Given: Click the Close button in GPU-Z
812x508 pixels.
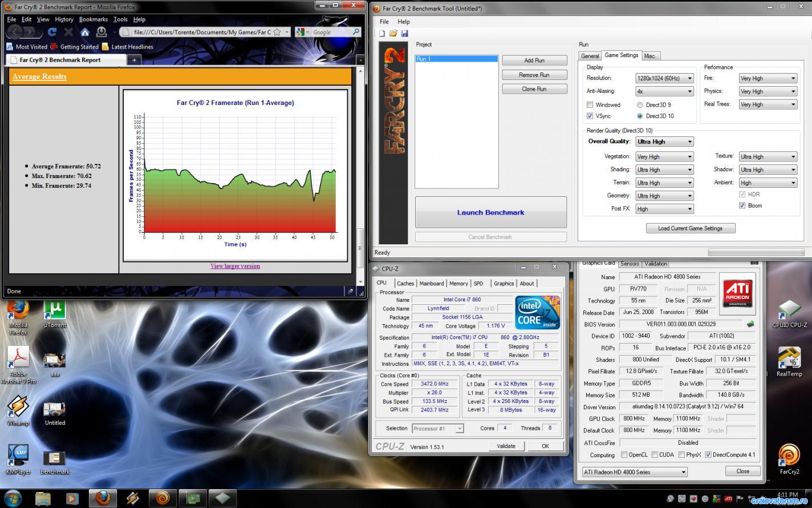Looking at the screenshot, I should 742,471.
